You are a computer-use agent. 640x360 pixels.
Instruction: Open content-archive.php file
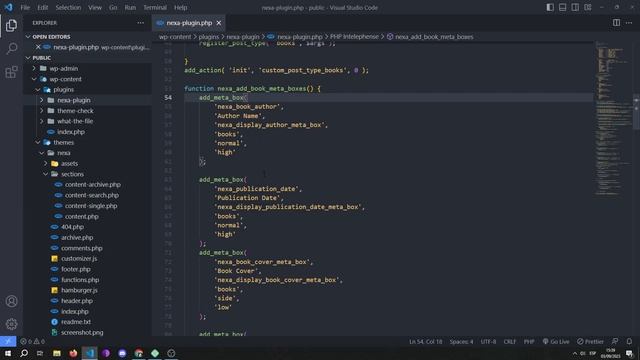click(x=93, y=184)
